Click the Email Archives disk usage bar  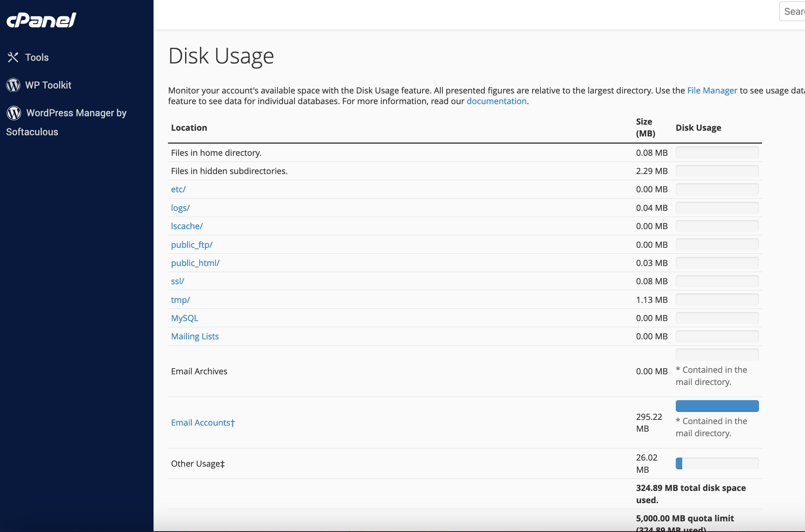click(x=717, y=355)
